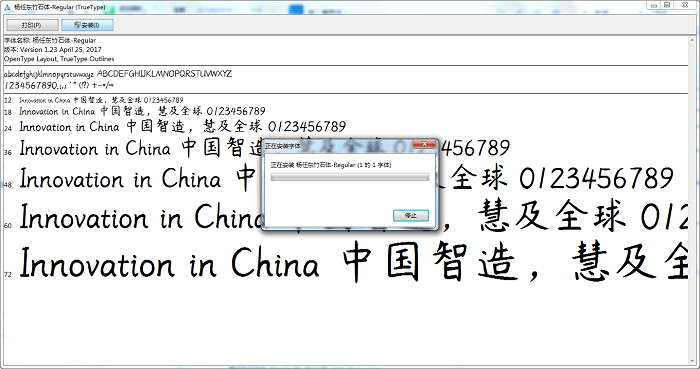Viewport: 700px width, 369px height.
Task: Maximize the font viewer window
Action: click(x=667, y=5)
